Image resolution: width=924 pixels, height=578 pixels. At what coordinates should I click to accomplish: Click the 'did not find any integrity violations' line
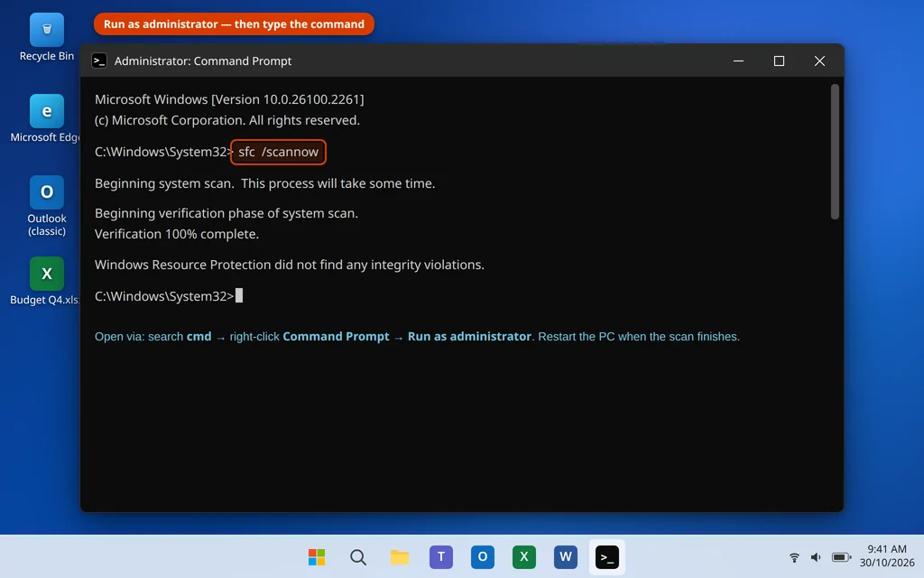click(x=290, y=265)
